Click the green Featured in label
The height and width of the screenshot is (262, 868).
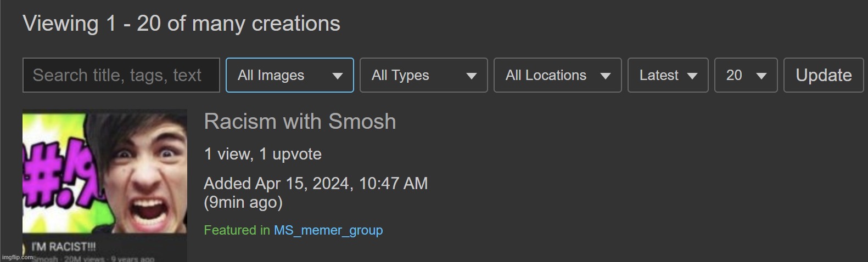tap(237, 230)
